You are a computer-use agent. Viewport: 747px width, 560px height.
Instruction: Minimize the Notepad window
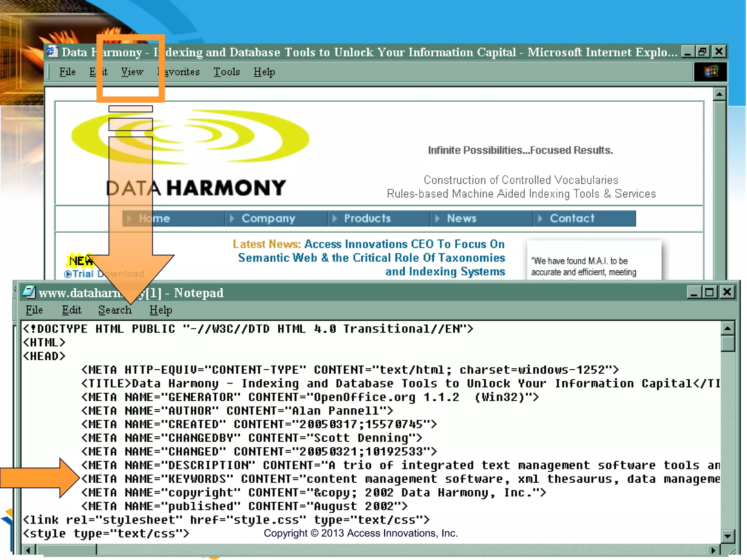point(694,292)
